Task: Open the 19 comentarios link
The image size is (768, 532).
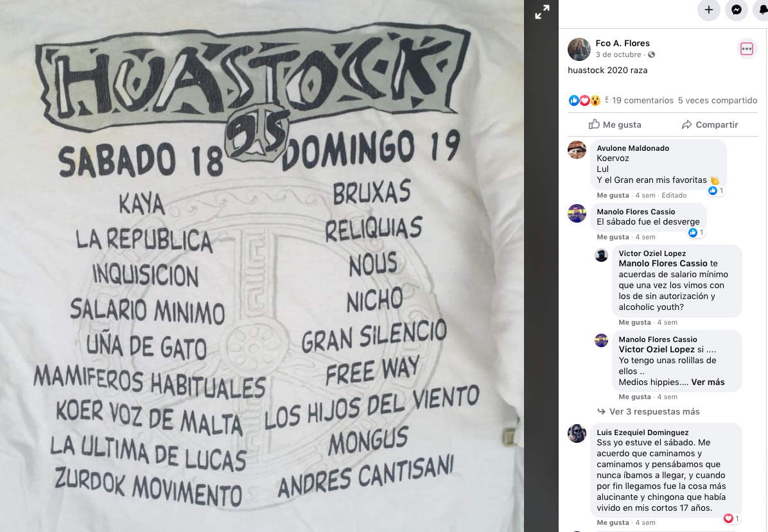Action: click(643, 100)
